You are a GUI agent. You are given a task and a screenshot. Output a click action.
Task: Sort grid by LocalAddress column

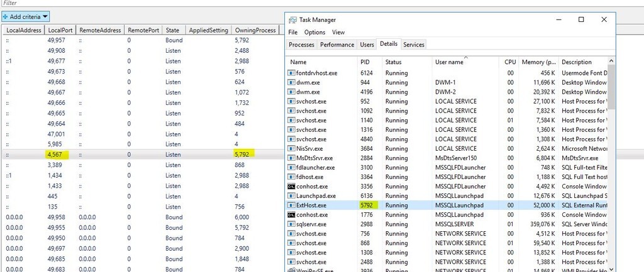click(x=23, y=30)
